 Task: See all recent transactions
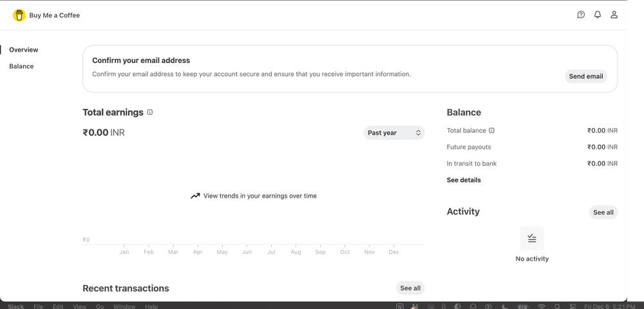(410, 288)
